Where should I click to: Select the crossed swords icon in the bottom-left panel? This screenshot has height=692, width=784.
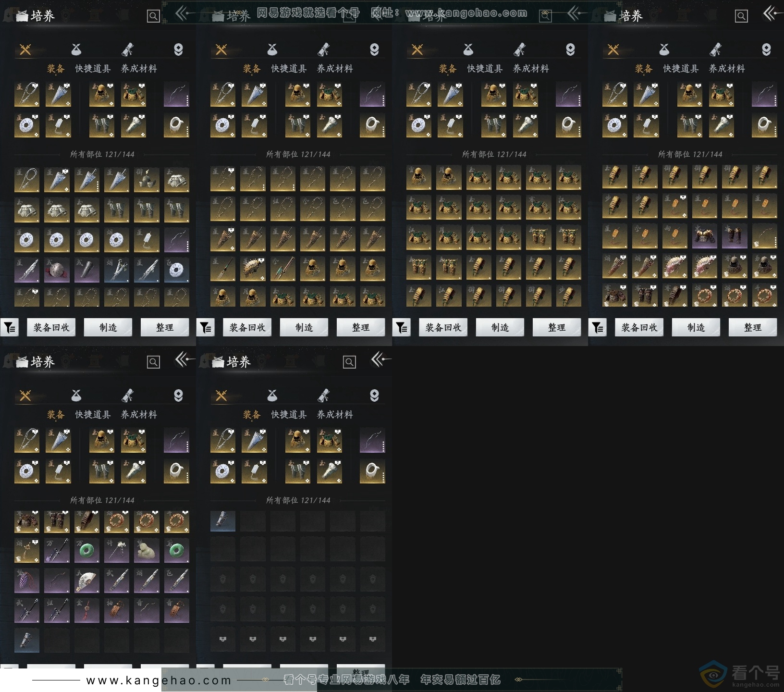[x=25, y=395]
